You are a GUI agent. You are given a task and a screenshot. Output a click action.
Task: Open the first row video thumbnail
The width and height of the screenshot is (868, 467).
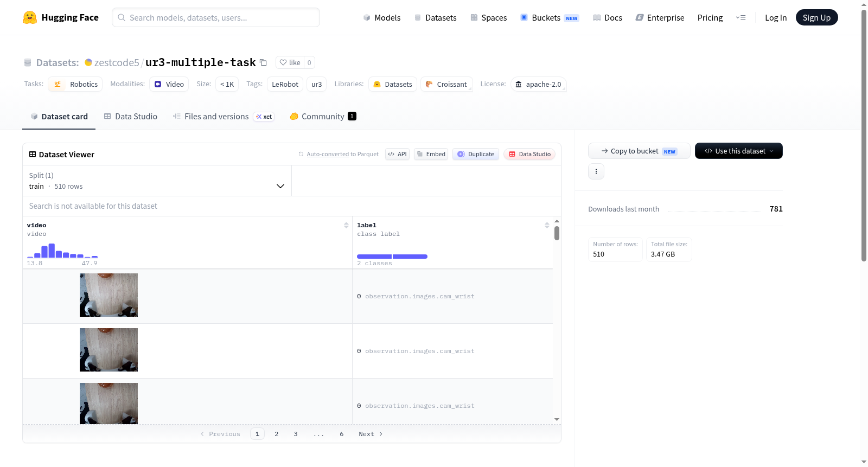coord(108,295)
